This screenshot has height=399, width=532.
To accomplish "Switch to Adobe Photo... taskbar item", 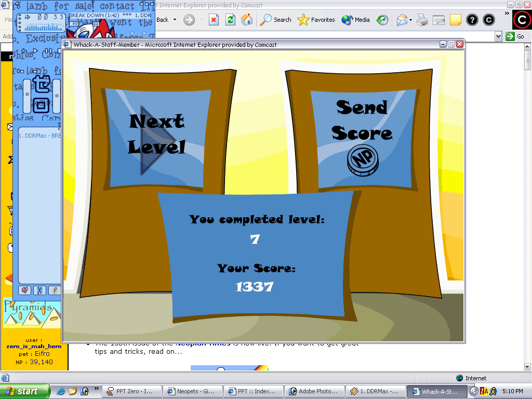I will [x=314, y=391].
